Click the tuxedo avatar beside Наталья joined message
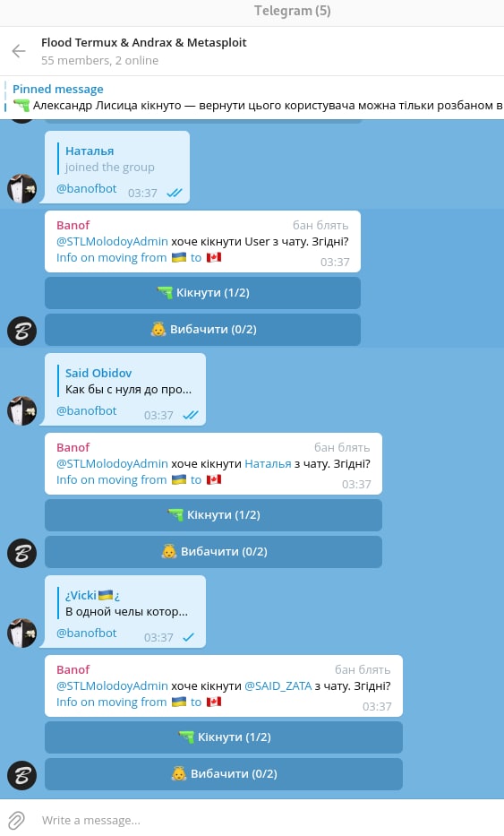 click(x=21, y=188)
